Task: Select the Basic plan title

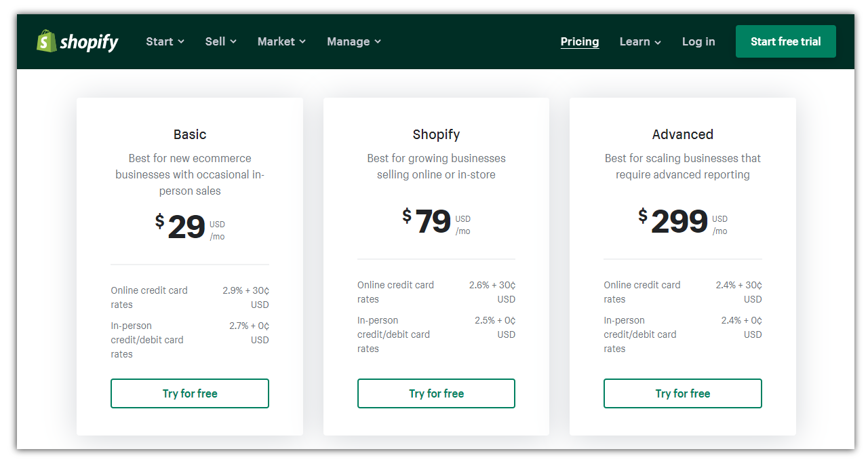Action: [x=190, y=134]
